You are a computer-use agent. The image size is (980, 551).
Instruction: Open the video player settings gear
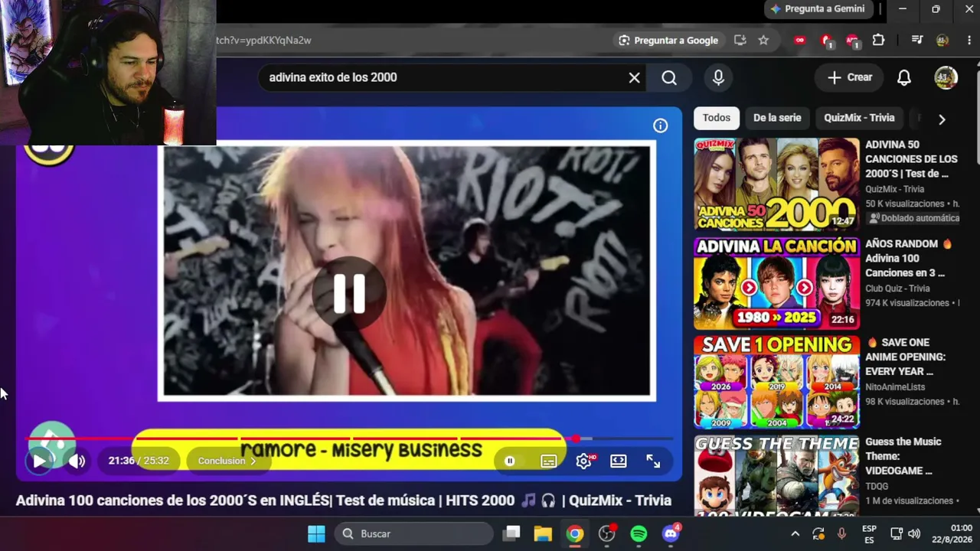(x=584, y=461)
